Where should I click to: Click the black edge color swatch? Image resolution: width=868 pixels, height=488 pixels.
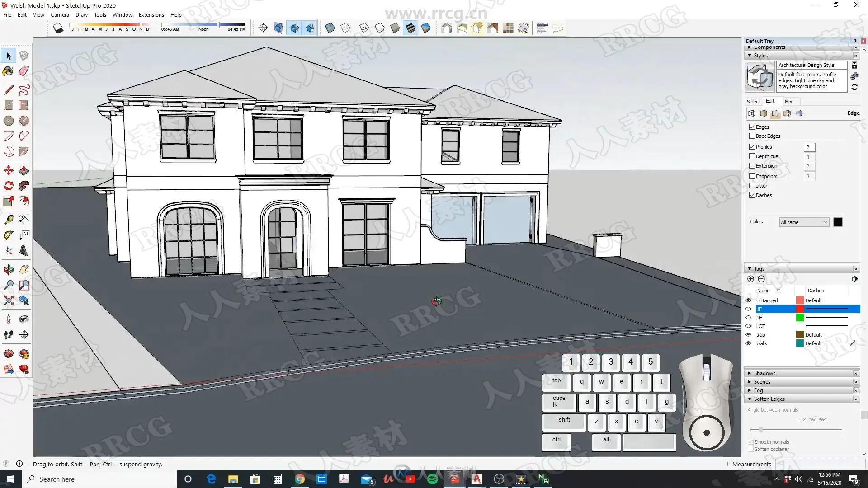point(838,222)
